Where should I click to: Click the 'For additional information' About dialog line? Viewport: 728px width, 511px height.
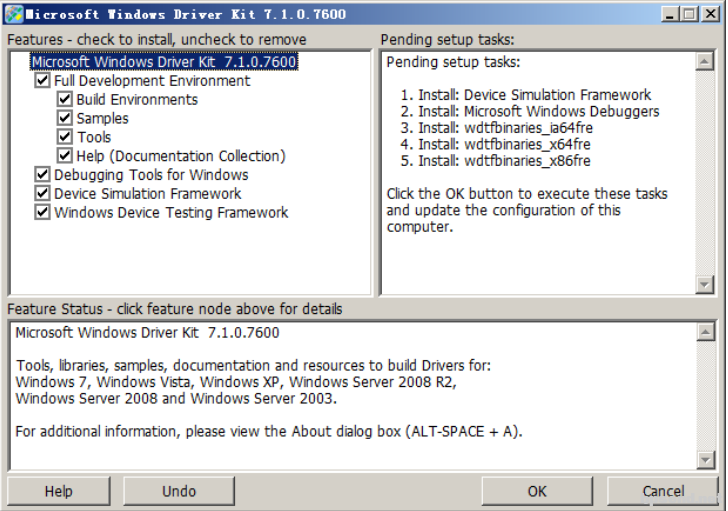point(269,432)
